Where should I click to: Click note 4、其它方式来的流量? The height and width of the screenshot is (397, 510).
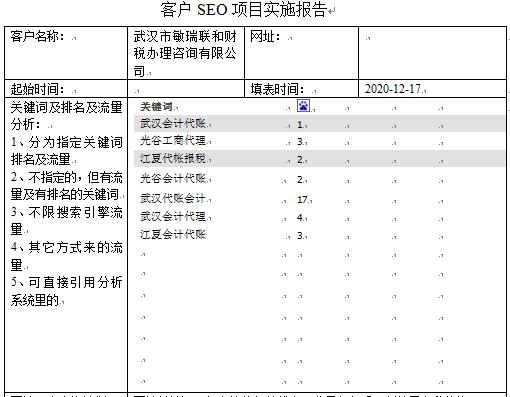[66, 256]
